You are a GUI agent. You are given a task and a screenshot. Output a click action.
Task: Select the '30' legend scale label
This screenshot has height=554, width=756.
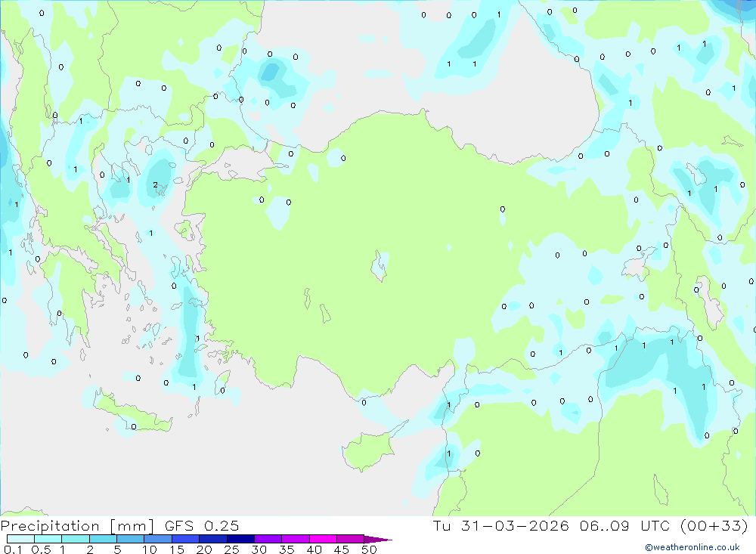pyautogui.click(x=259, y=549)
